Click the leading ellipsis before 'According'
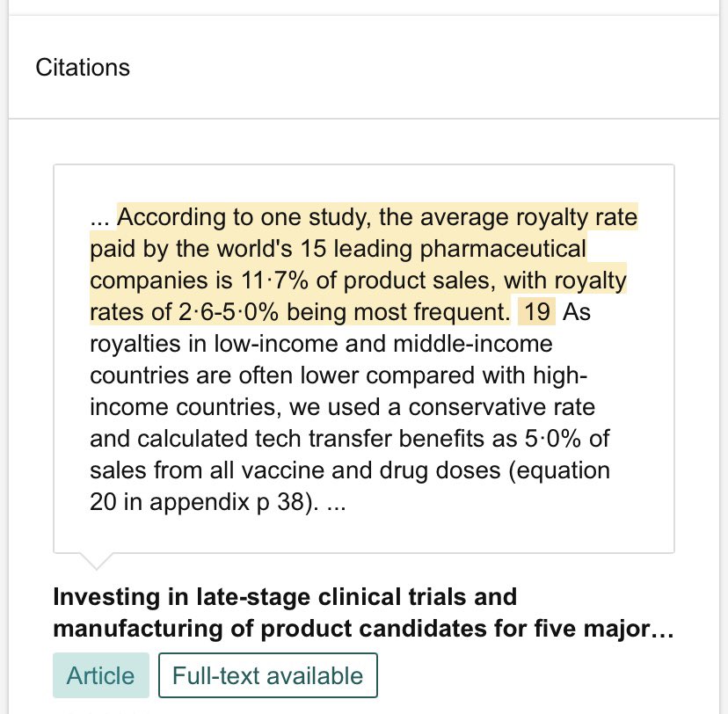Screen dimensions: 728x714 click(x=100, y=217)
